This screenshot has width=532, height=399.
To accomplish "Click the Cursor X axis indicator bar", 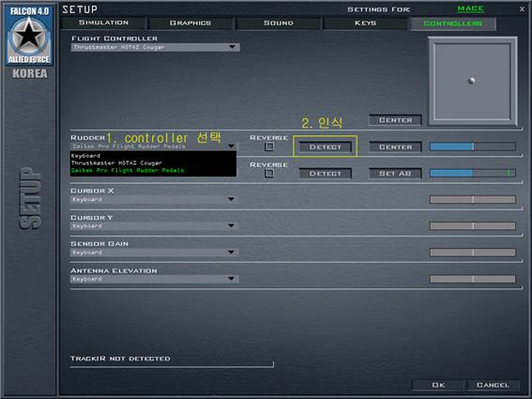I will tap(473, 199).
